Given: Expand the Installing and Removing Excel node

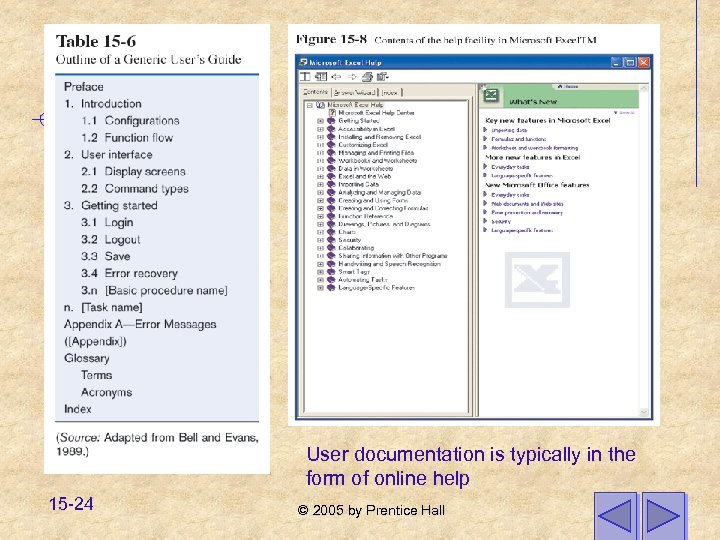Looking at the screenshot, I should pyautogui.click(x=321, y=137).
